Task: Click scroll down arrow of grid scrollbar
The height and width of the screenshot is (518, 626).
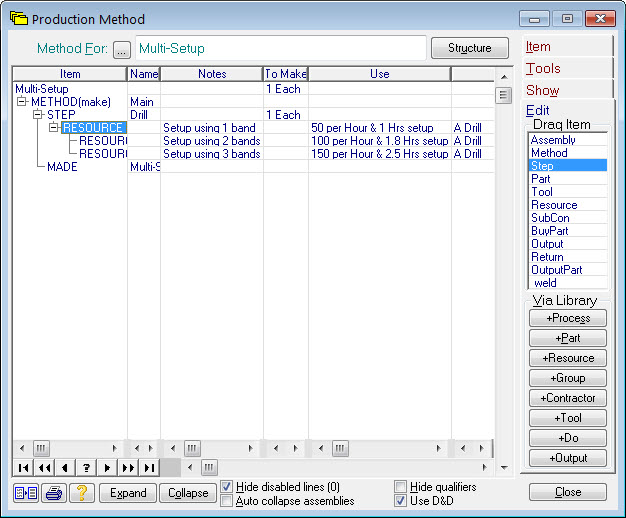Action: [504, 467]
